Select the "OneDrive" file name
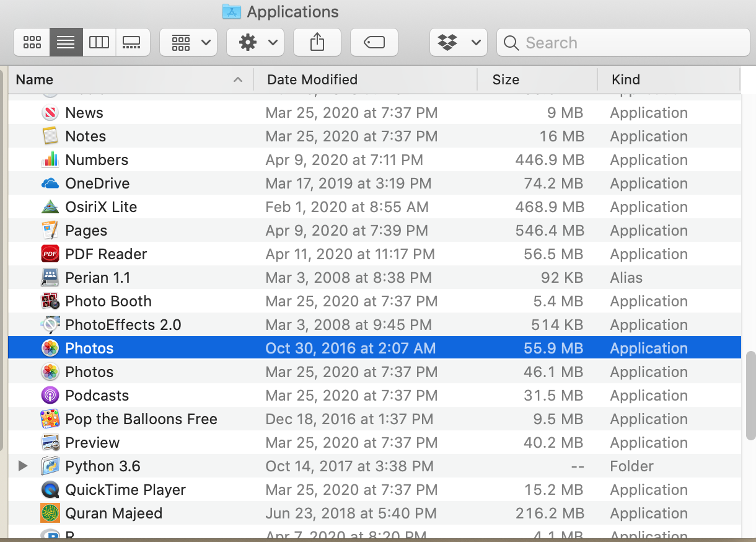The image size is (756, 542). [97, 184]
